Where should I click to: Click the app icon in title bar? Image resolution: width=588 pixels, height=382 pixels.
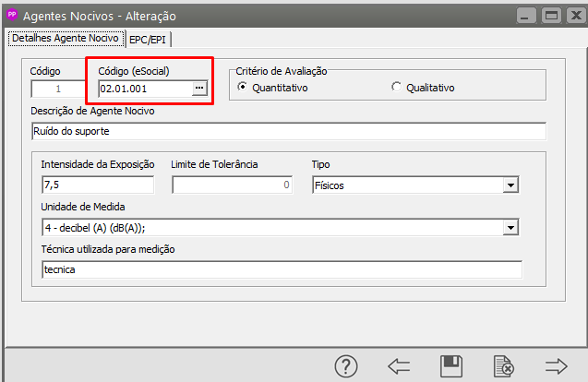[12, 16]
